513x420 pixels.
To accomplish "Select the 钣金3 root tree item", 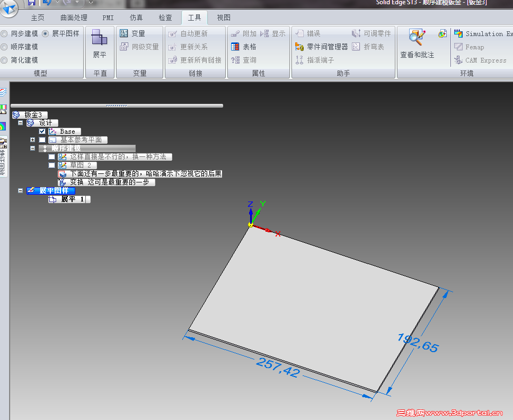I will [x=30, y=115].
